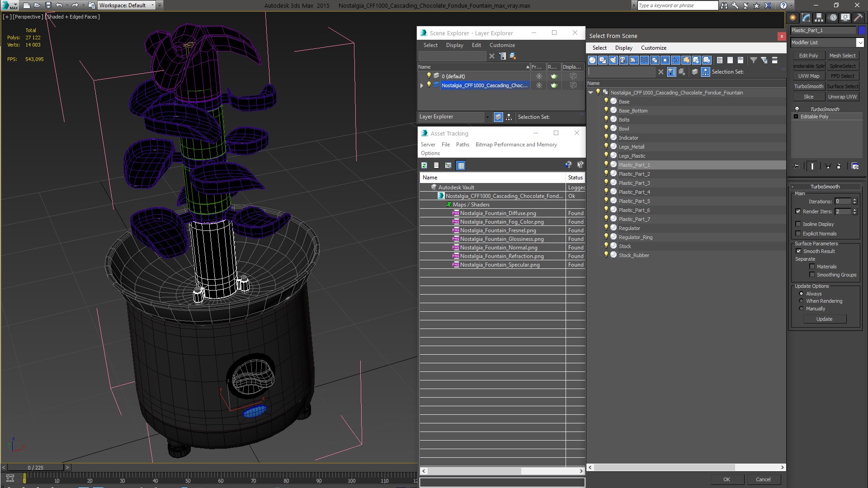The height and width of the screenshot is (488, 868).
Task: Click Pin Stack icon below modifier stack
Action: 797,166
